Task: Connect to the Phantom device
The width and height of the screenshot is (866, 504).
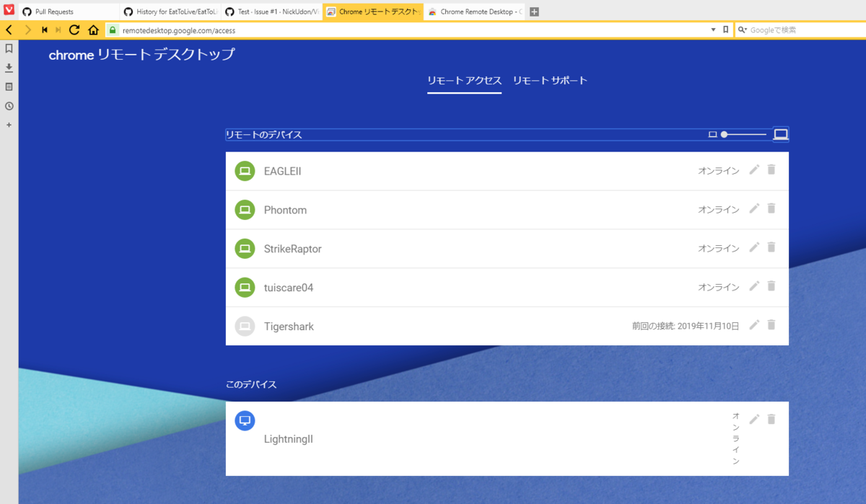Action: tap(507, 210)
